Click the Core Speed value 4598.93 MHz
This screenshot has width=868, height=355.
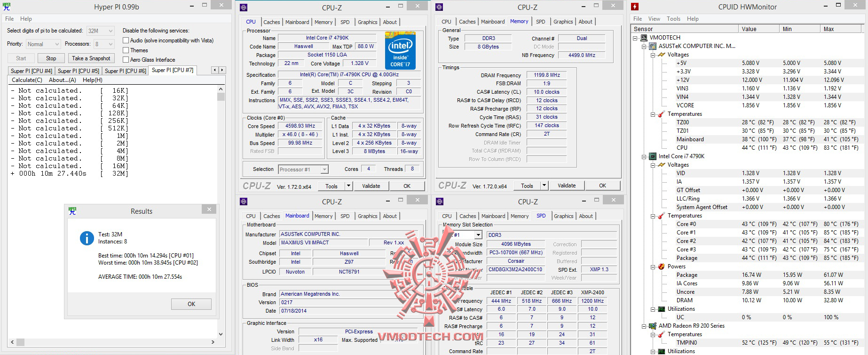click(x=300, y=126)
